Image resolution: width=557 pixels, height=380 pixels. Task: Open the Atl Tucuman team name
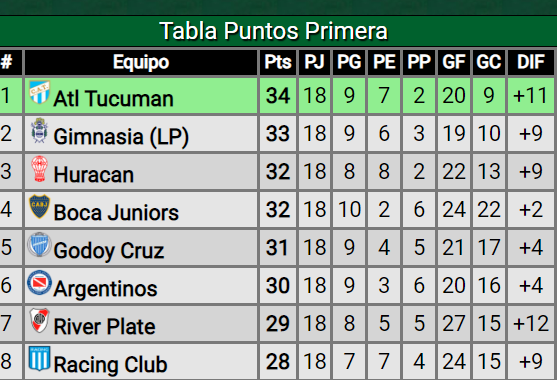point(113,98)
